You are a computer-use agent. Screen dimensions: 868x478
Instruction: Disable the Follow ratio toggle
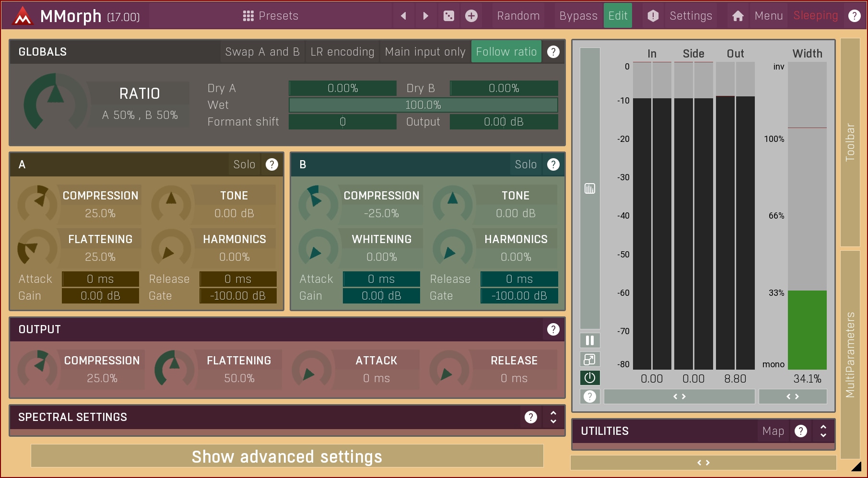click(x=506, y=52)
